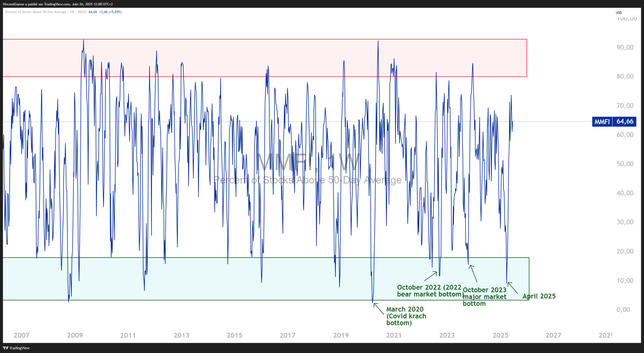Click the 70,00 price scale label
The image size is (644, 353).
pos(625,106)
